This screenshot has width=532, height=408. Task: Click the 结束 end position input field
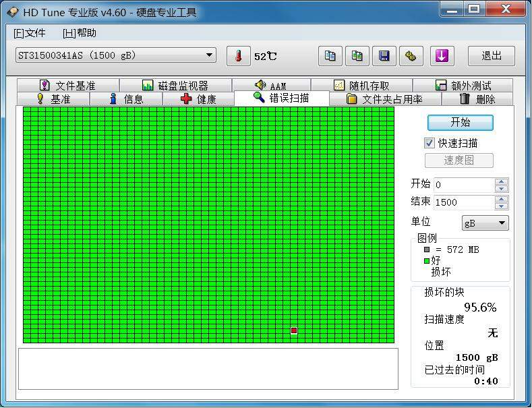tap(464, 202)
